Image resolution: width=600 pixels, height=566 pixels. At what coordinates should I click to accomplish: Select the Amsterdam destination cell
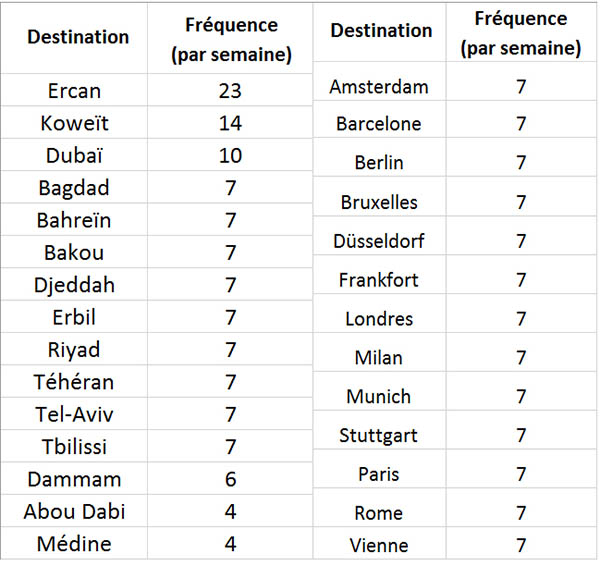(x=379, y=87)
